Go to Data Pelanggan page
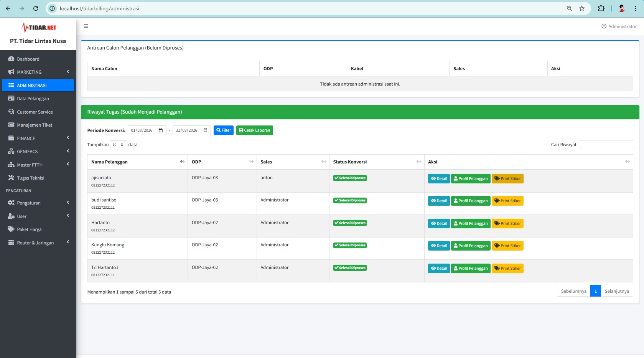Image resolution: width=644 pixels, height=358 pixels. [x=38, y=99]
